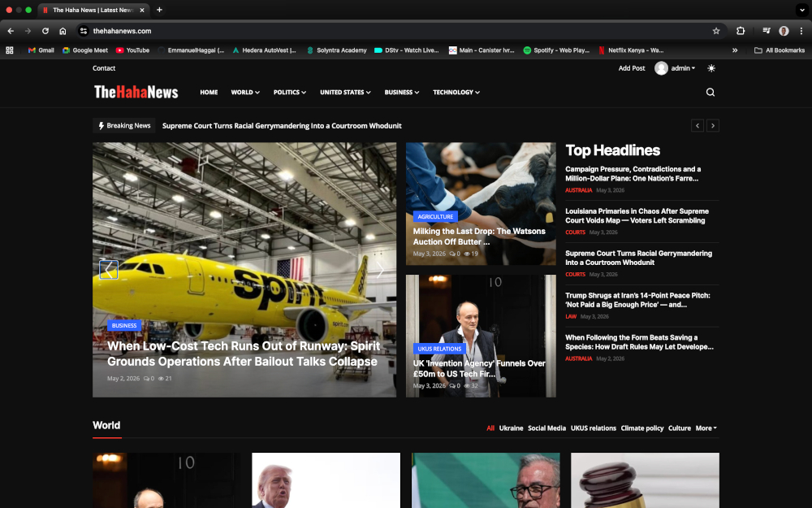Filter World section by Culture
Screen dimensions: 812x508
point(680,428)
